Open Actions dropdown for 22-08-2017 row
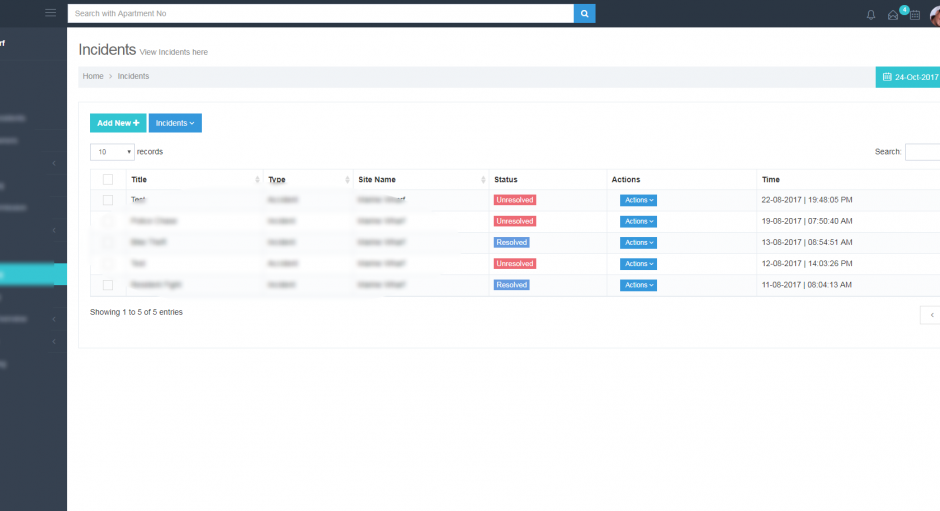The width and height of the screenshot is (940, 511). [x=638, y=200]
